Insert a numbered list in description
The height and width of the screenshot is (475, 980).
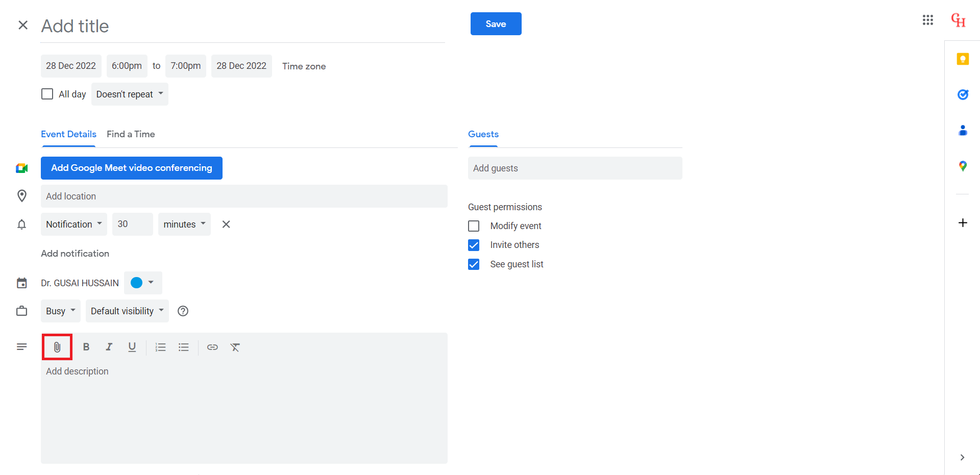click(x=161, y=347)
